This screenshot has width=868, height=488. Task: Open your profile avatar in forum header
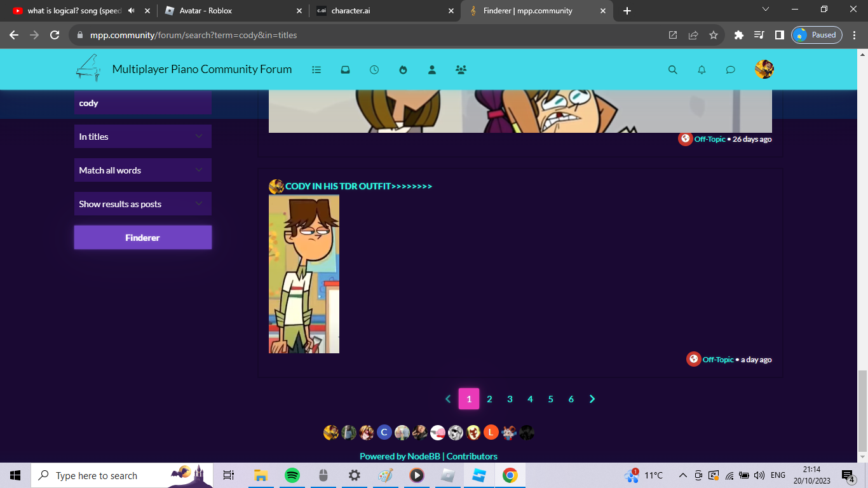pyautogui.click(x=764, y=69)
